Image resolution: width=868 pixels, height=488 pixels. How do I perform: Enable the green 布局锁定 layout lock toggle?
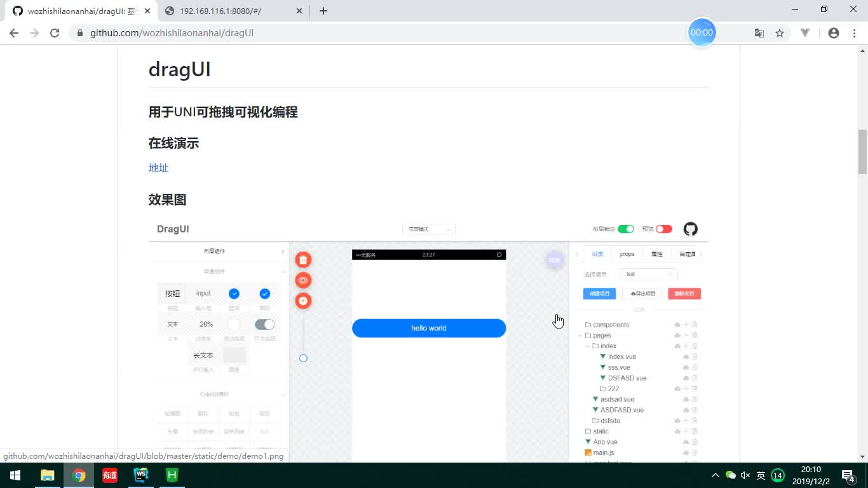coord(626,229)
